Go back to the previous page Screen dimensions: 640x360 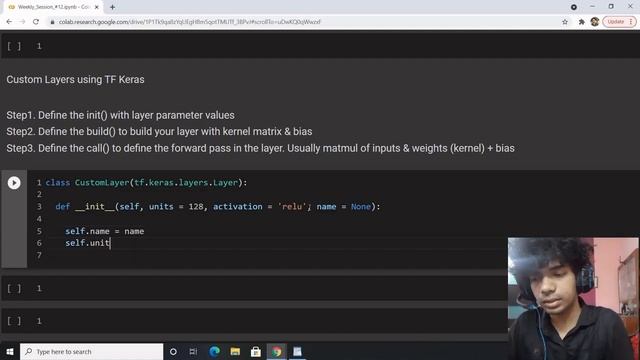tap(9, 22)
